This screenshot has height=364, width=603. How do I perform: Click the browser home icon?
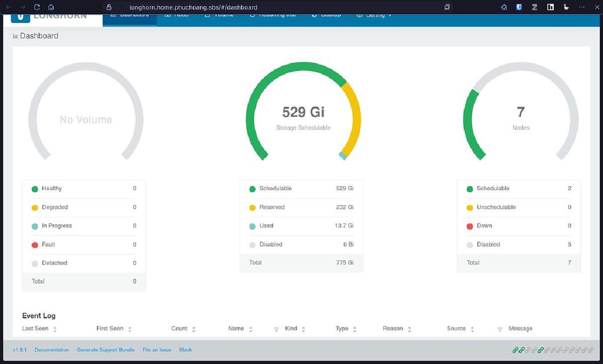(50, 7)
